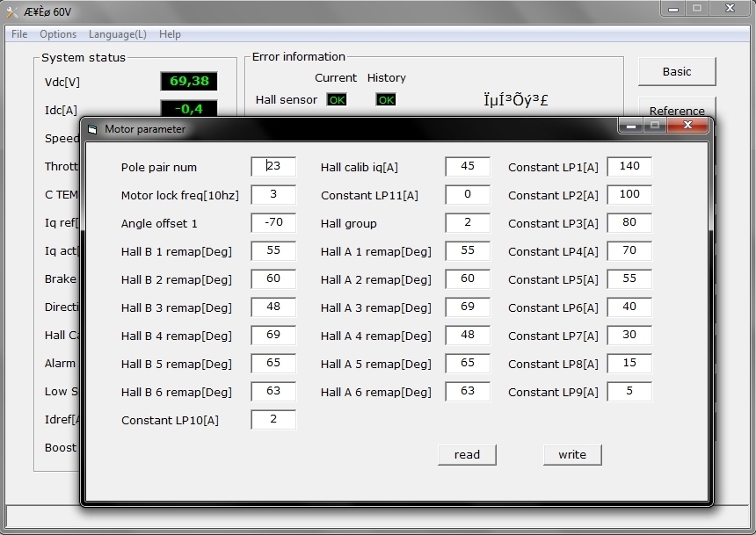Select the Constant LP1[A] input field
Screen dimensions: 756x535
629,167
